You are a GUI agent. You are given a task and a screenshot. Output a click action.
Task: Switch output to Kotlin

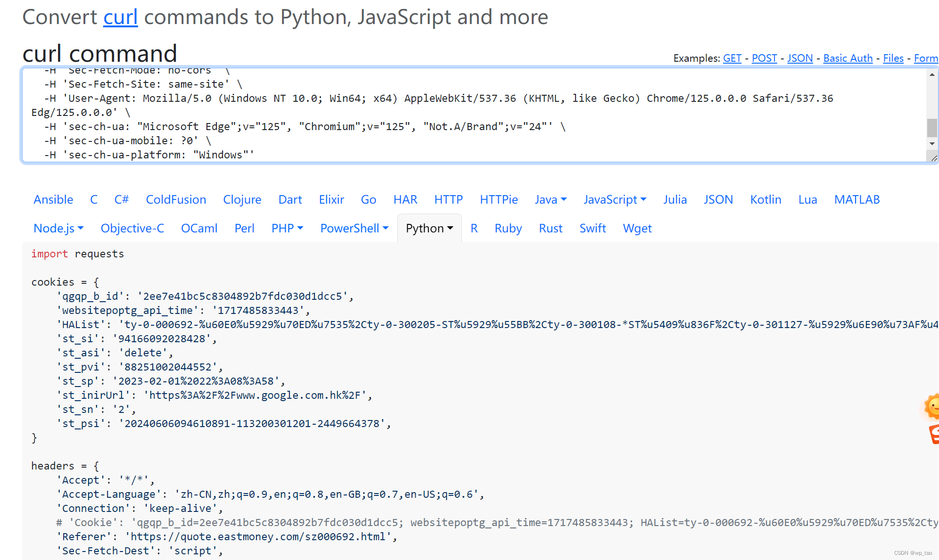point(766,200)
